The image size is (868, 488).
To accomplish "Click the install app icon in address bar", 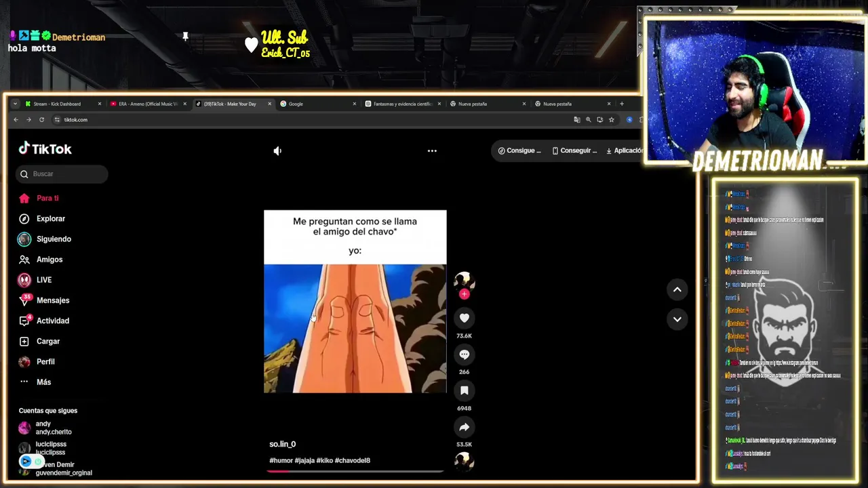I will (599, 120).
